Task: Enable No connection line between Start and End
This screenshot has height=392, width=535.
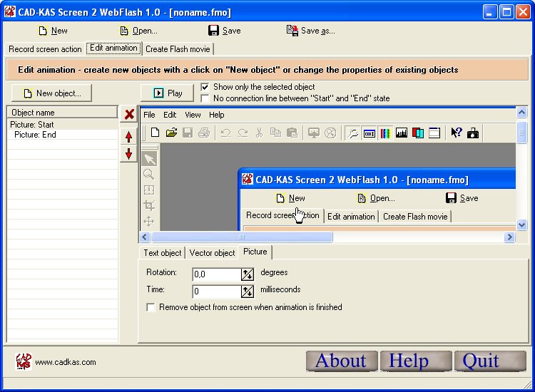Action: [205, 98]
